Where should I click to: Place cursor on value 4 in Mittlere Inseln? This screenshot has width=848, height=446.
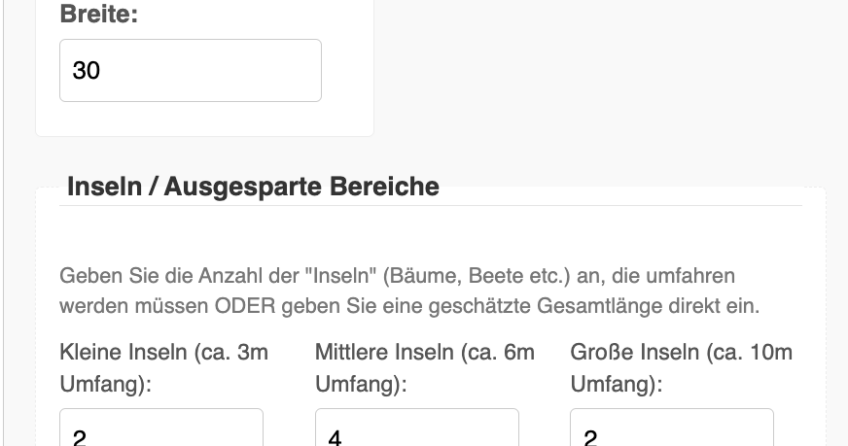(x=335, y=437)
